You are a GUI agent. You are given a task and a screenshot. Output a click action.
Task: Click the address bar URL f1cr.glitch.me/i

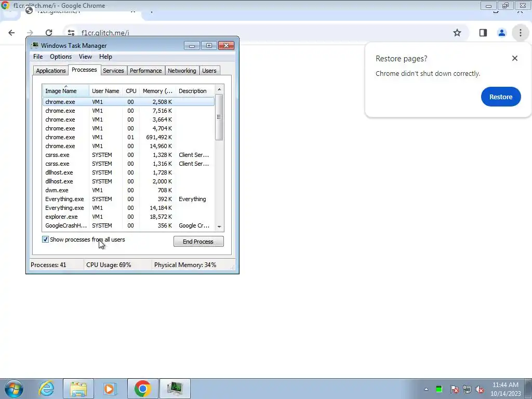pos(105,33)
